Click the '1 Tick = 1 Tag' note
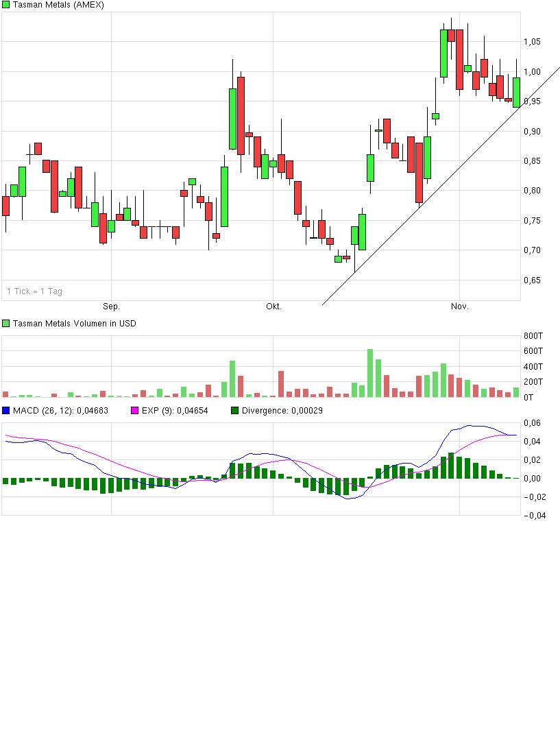560x731 pixels. coord(34,291)
